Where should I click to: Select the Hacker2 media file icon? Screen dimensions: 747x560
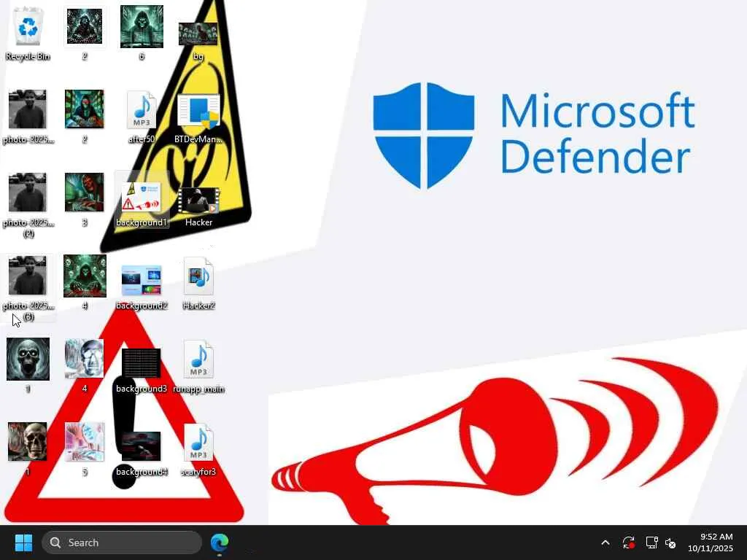(x=198, y=283)
